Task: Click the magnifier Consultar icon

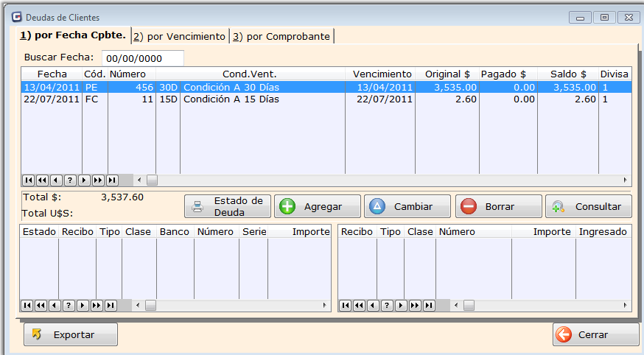Action: [x=558, y=207]
